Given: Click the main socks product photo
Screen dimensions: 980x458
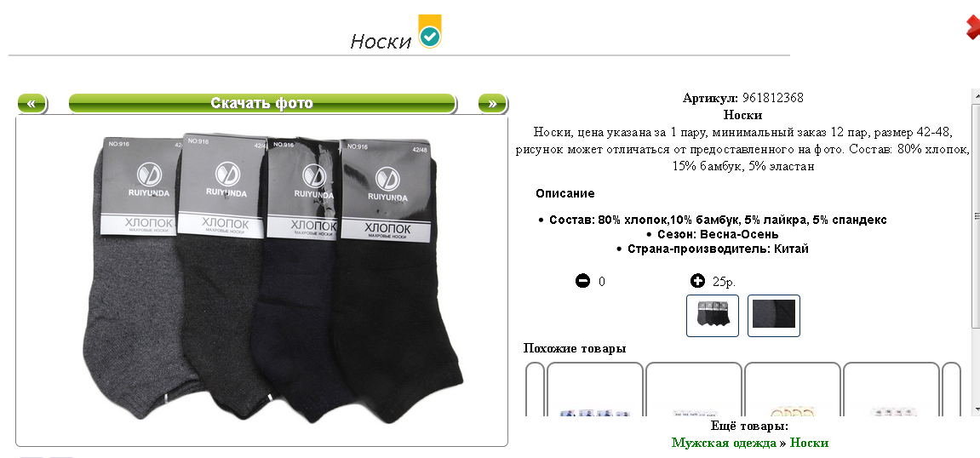Looking at the screenshot, I should [x=262, y=281].
